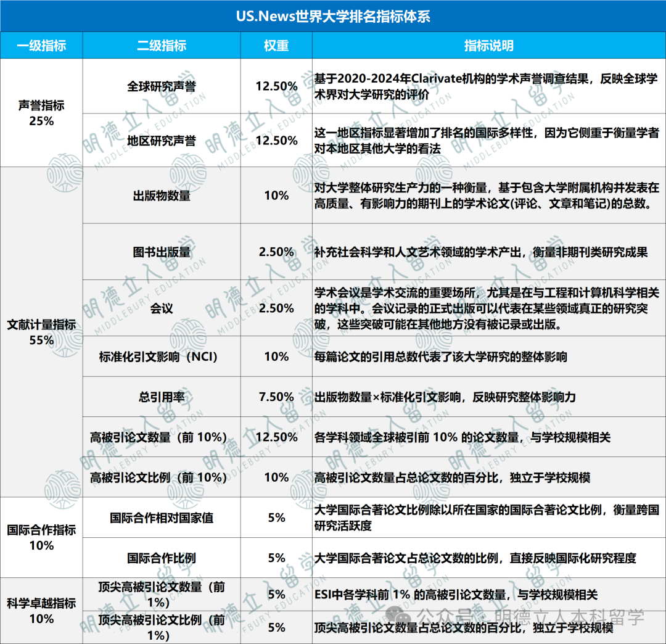Click the 国际合作比例 cell

(162, 558)
